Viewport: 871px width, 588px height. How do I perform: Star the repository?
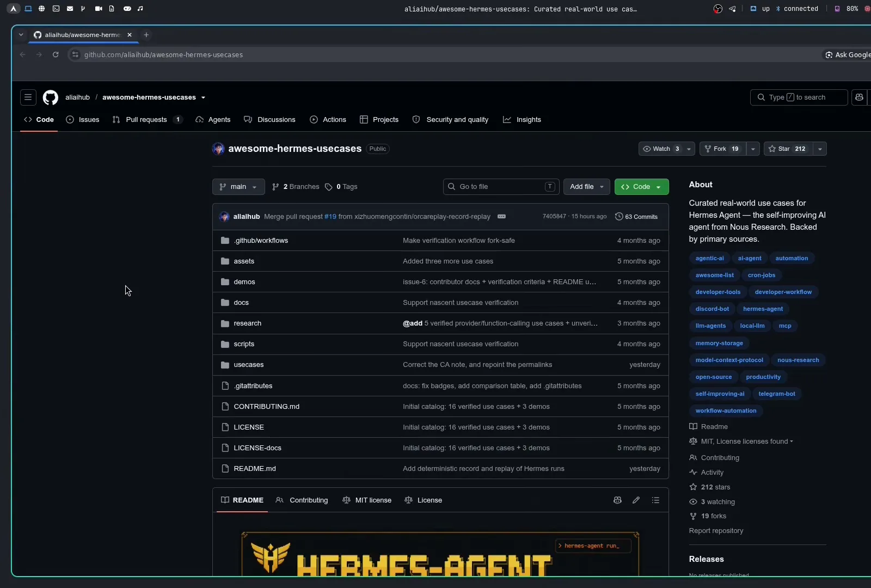788,149
